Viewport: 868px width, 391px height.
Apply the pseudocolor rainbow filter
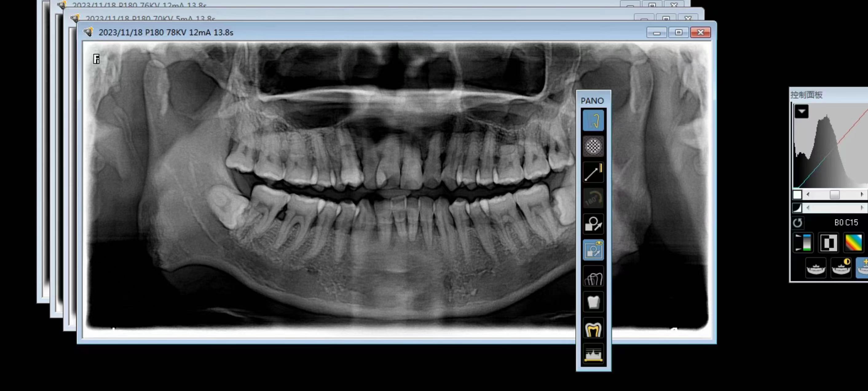tap(854, 242)
